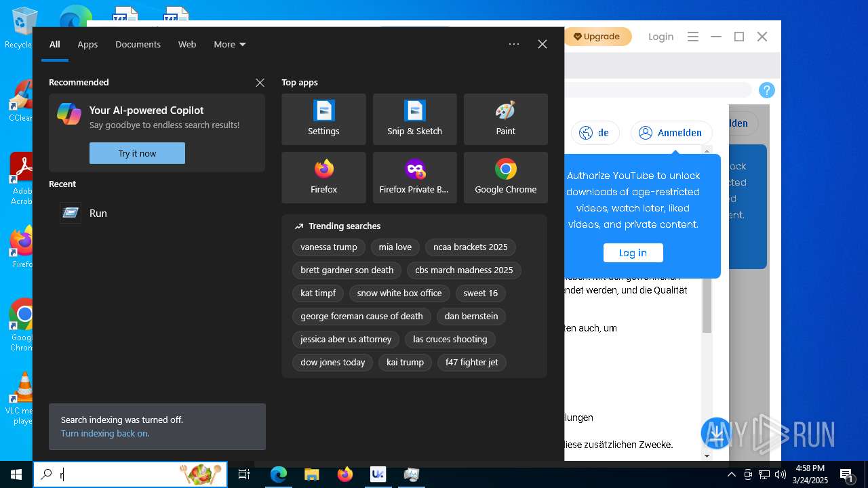Switch to the Documents search tab

138,44
